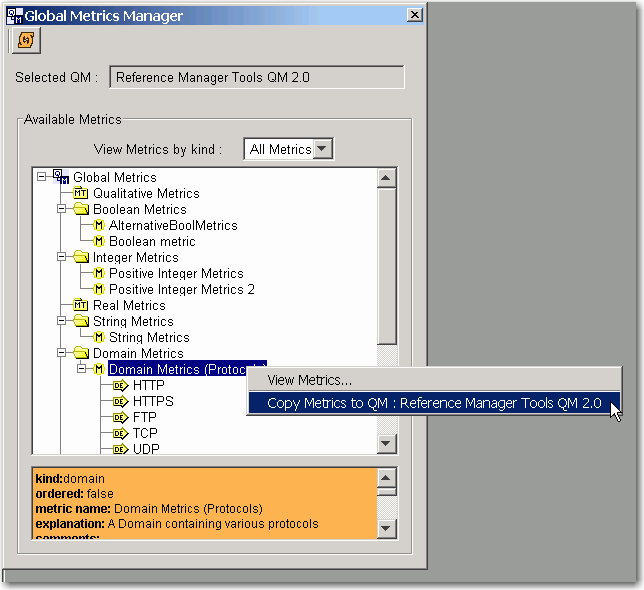Select the AlternativeBoolMetrics tree item
Screen dimensions: 644x590
click(x=173, y=225)
